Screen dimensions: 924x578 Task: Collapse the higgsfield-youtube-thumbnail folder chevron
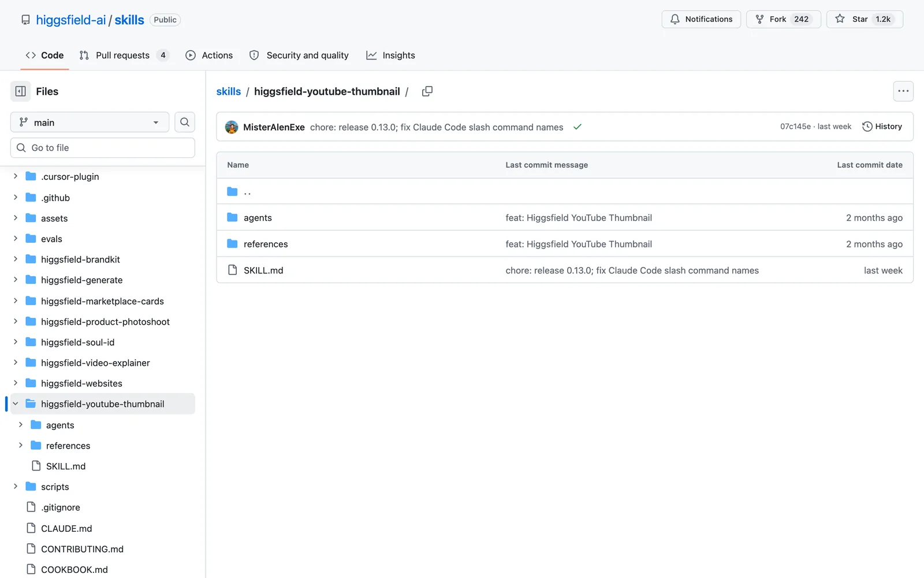[16, 404]
